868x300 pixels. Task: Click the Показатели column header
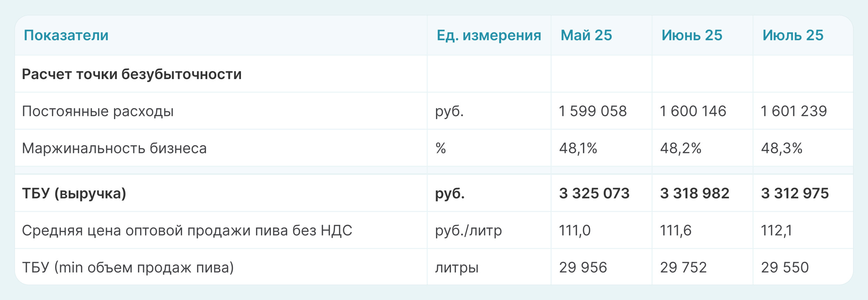coord(66,35)
